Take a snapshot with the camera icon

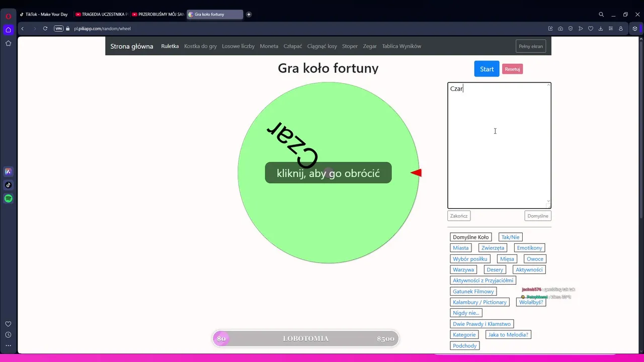pyautogui.click(x=560, y=29)
